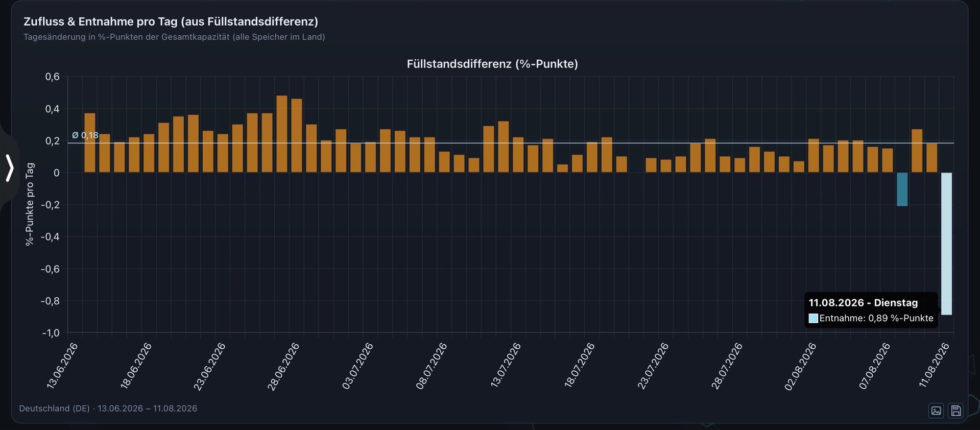Click the x-axis date 08.07.2026

[432, 366]
